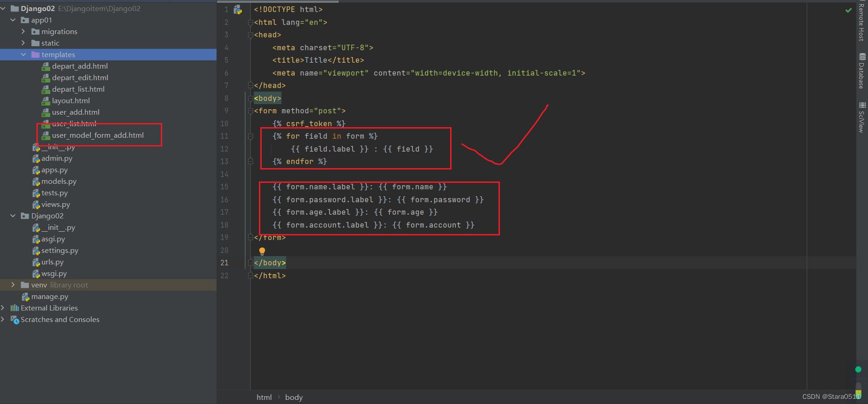Screen dimensions: 868x404
Task: Click the Database tool window icon
Action: click(x=862, y=57)
